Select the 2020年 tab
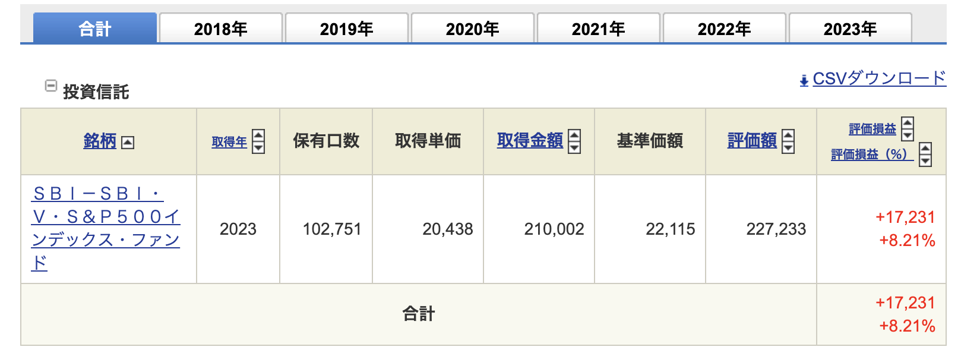Screen dimensions: 980x353 coord(472,29)
